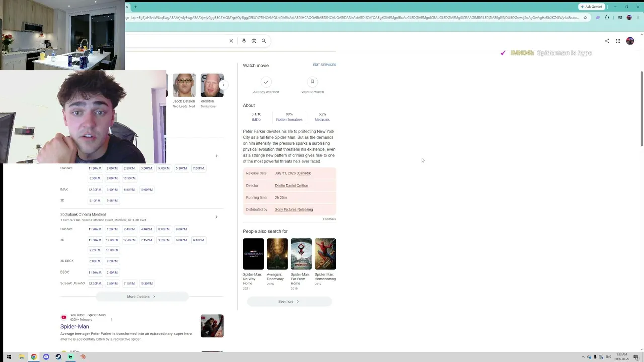Click the Chrome profile avatar in toolbar
644x362 pixels.
point(629,18)
